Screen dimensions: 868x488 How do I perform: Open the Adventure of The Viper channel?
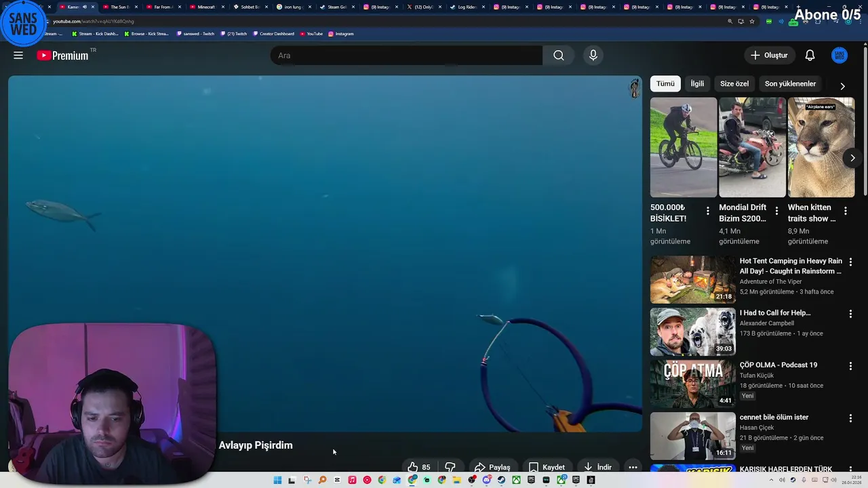coord(770,281)
